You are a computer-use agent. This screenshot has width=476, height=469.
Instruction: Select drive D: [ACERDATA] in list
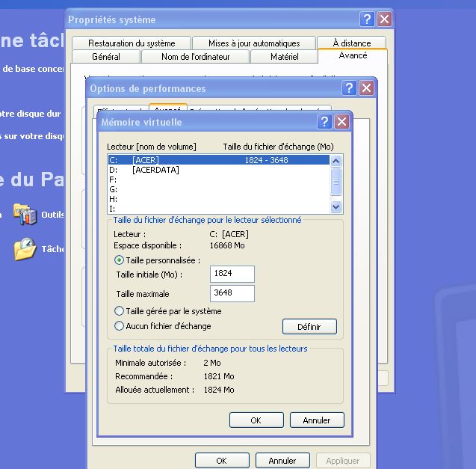219,170
